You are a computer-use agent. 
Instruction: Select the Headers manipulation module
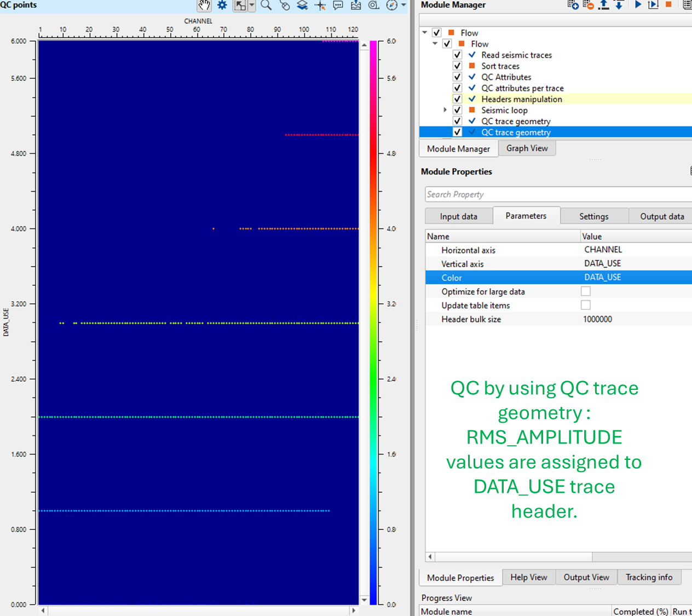[x=521, y=99]
